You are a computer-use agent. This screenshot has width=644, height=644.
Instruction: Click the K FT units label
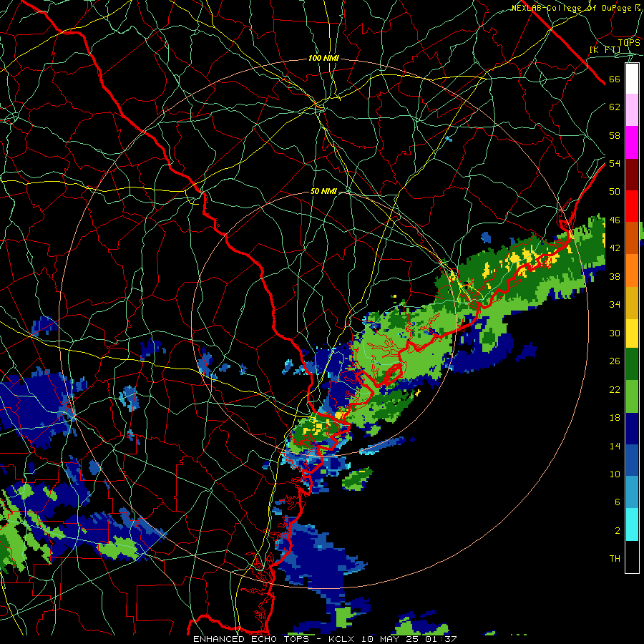click(x=605, y=49)
